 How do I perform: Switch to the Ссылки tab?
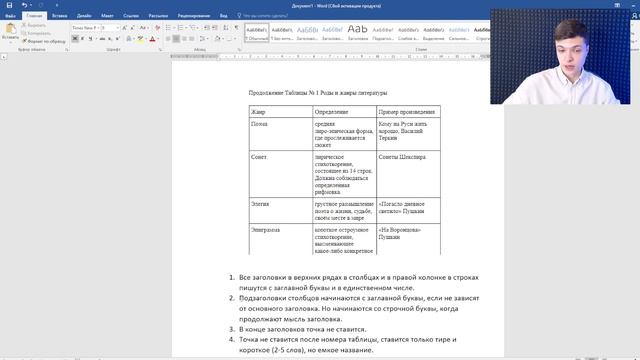point(131,16)
